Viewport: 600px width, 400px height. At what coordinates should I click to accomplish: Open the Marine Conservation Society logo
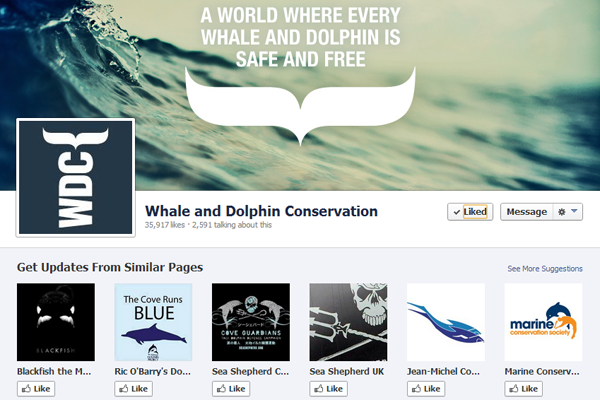543,322
